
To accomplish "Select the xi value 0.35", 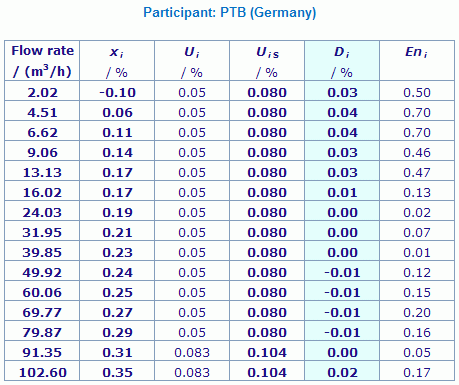I will (x=117, y=371).
